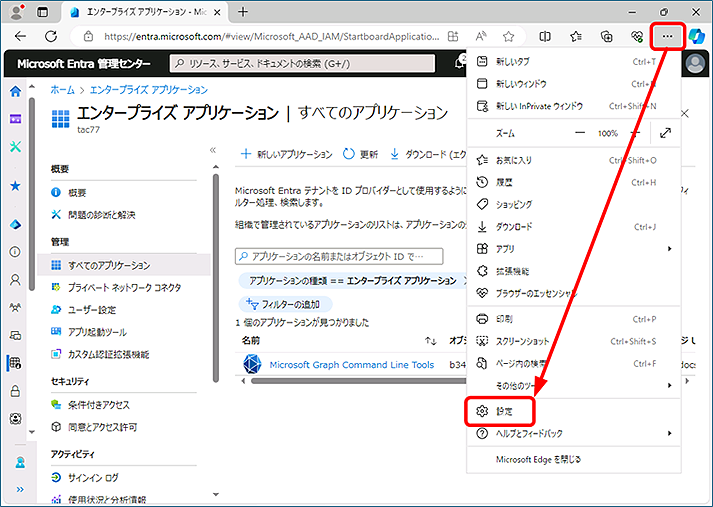Enter full screen via zoom row icon
The width and height of the screenshot is (713, 507).
(665, 133)
